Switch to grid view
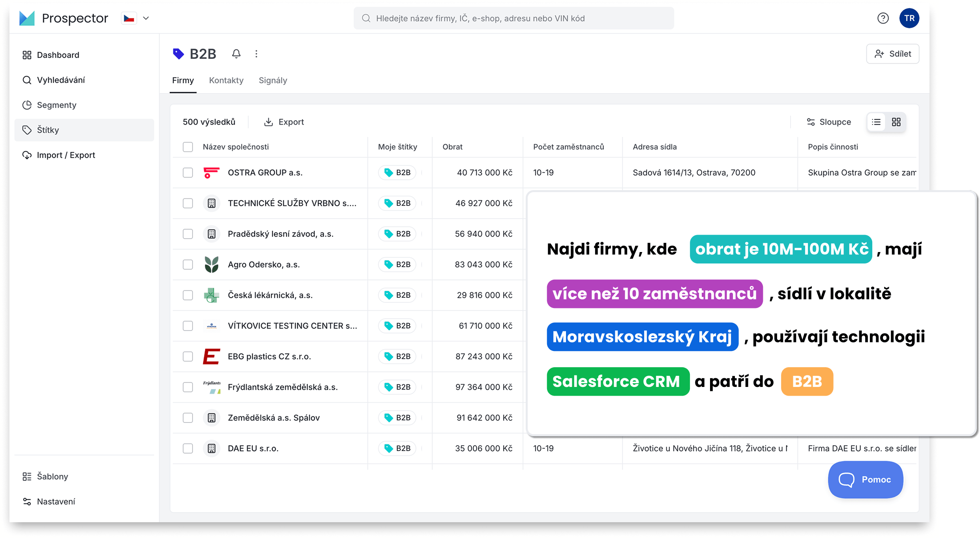 pos(896,122)
